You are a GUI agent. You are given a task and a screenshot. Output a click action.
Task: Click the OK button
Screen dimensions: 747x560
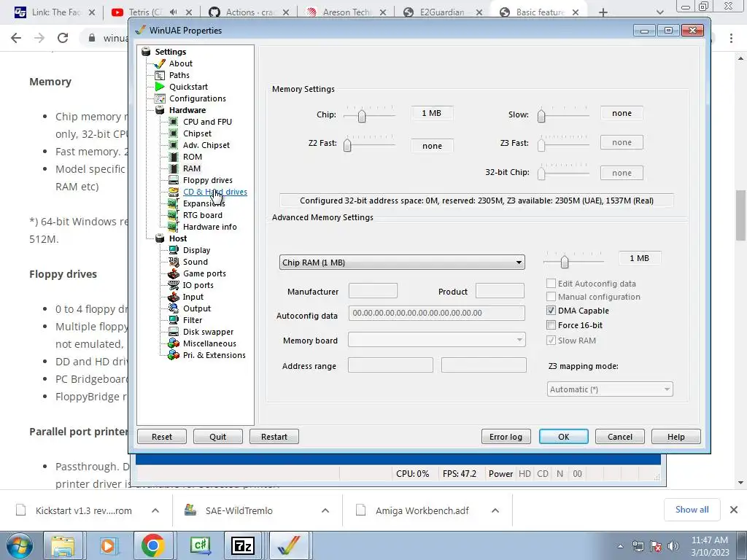(564, 437)
